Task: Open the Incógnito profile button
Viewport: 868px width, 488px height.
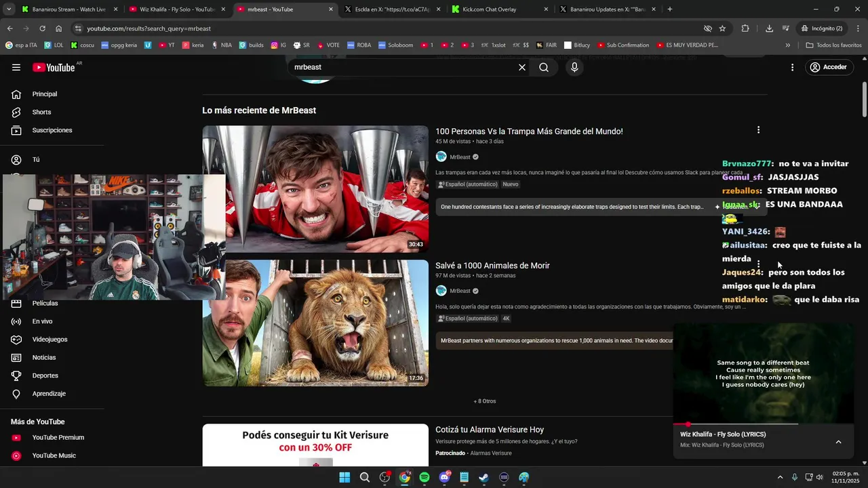Action: pos(821,28)
